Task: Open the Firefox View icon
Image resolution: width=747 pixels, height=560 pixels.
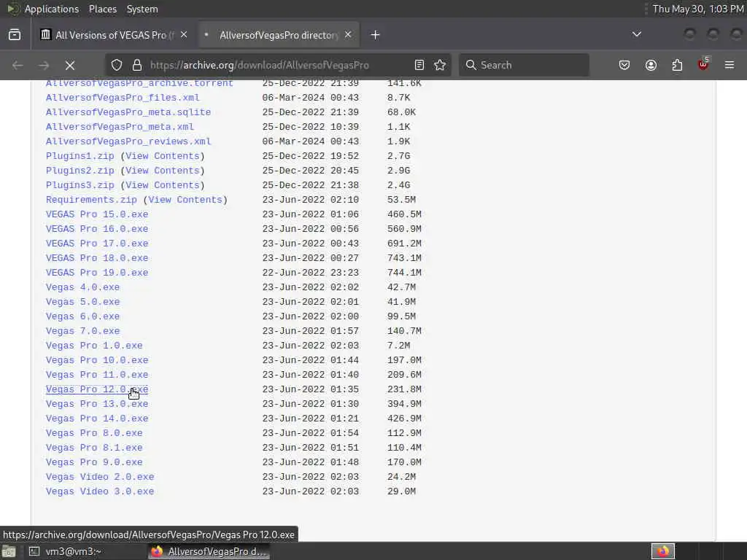Action: coord(15,35)
